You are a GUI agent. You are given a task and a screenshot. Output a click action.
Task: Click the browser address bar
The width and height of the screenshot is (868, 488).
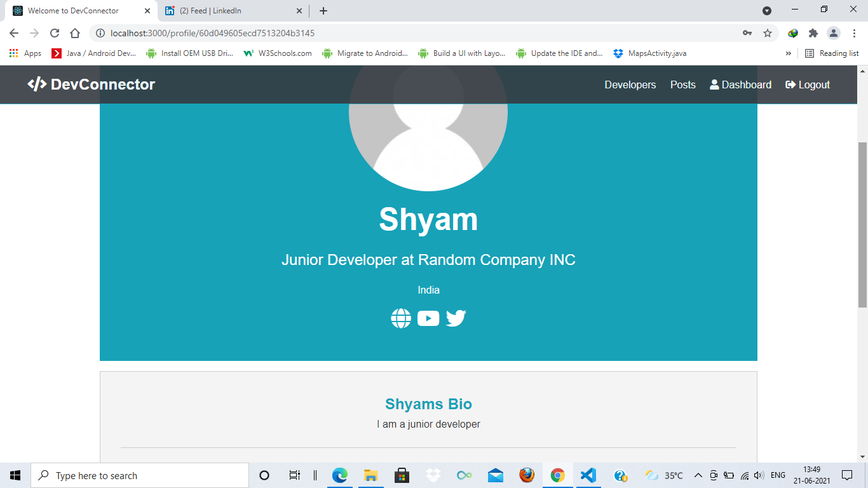click(x=381, y=32)
